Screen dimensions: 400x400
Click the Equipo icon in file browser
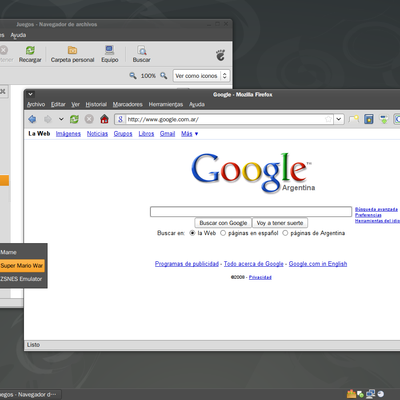(110, 54)
